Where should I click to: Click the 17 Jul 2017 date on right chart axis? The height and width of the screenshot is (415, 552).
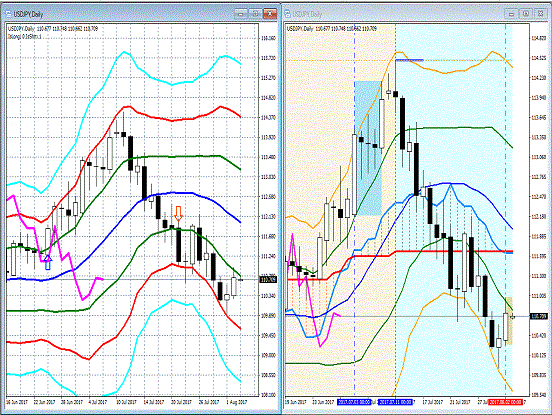433,402
